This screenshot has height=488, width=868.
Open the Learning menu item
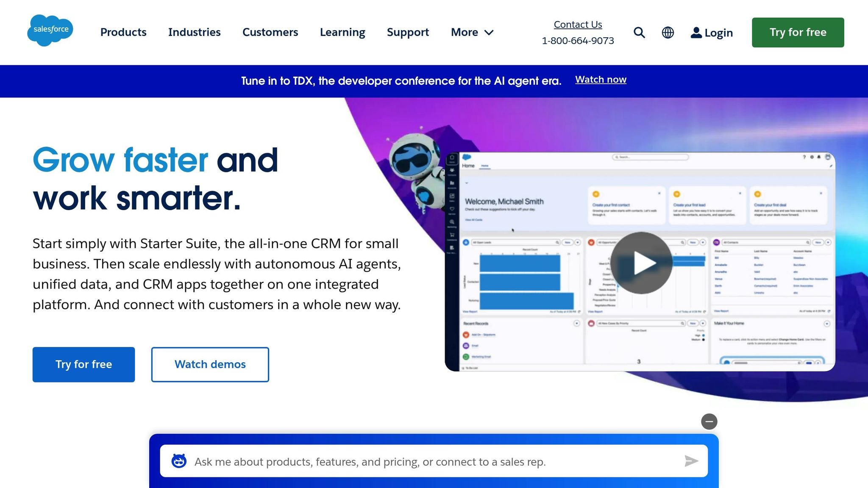tap(342, 32)
